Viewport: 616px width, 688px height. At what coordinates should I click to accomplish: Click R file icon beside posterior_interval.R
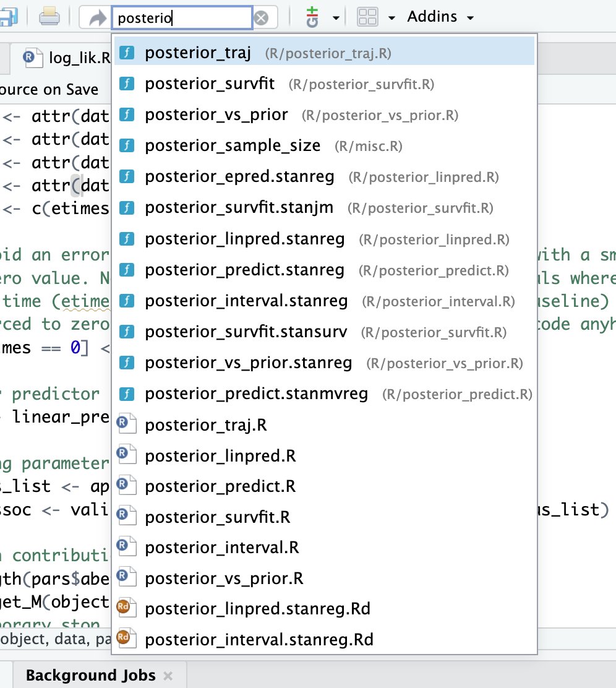pyautogui.click(x=126, y=547)
